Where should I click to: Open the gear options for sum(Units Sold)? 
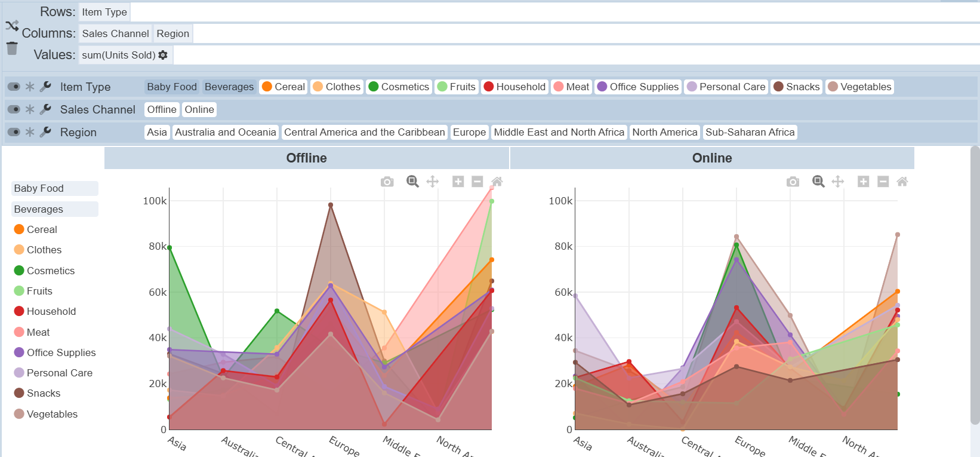(163, 55)
